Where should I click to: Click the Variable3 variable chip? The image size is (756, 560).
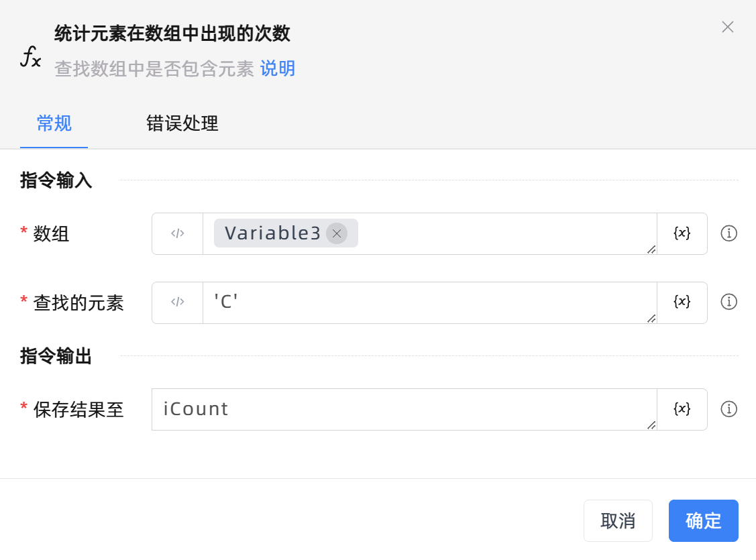point(272,233)
